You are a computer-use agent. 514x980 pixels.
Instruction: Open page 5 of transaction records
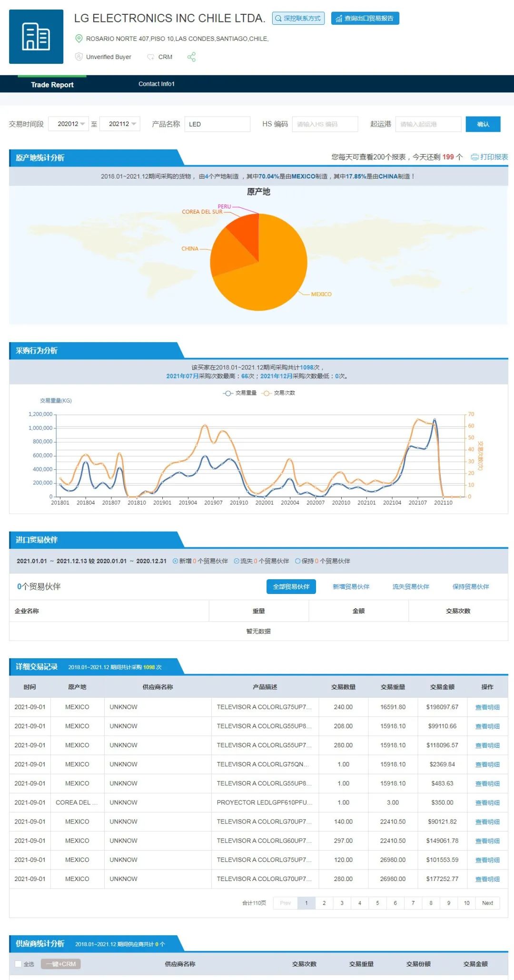[377, 903]
